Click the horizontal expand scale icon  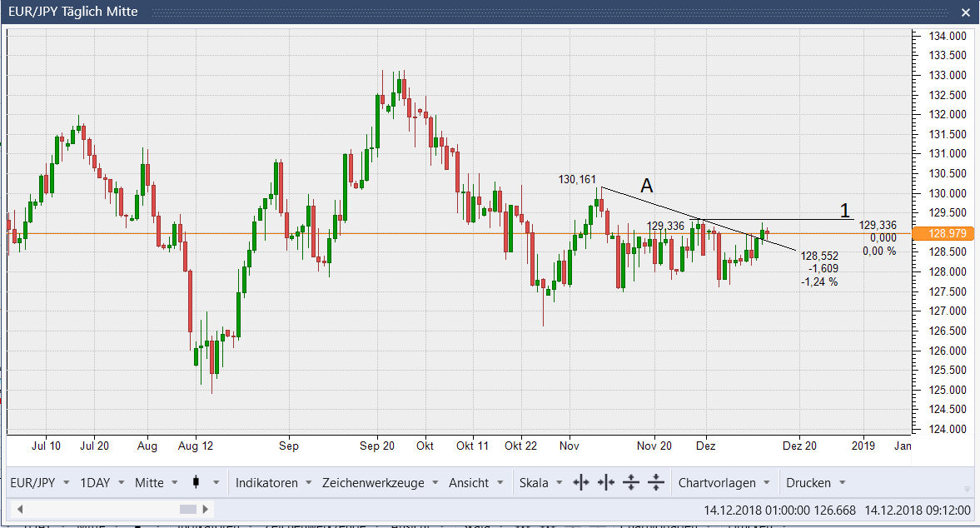pos(581,482)
